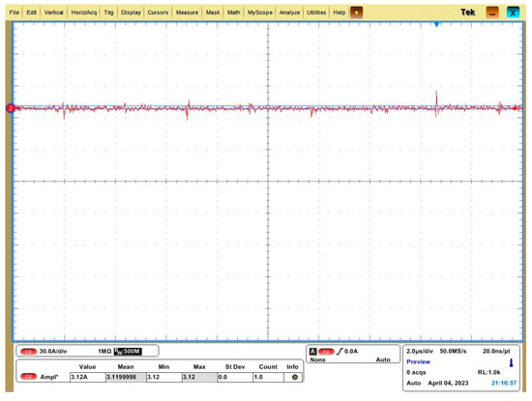Viewport: 532px width, 401px height.
Task: Click the rising edge trigger slope icon
Action: tap(340, 351)
